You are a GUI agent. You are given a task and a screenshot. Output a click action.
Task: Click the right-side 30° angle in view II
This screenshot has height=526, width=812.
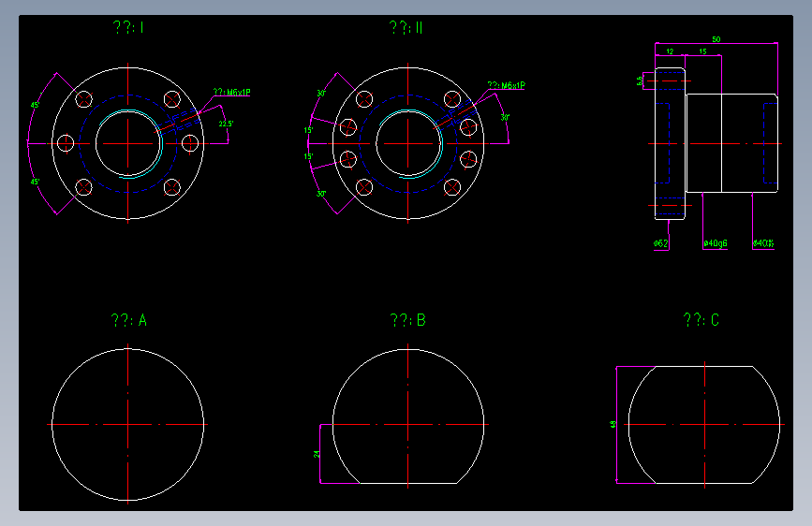point(505,118)
